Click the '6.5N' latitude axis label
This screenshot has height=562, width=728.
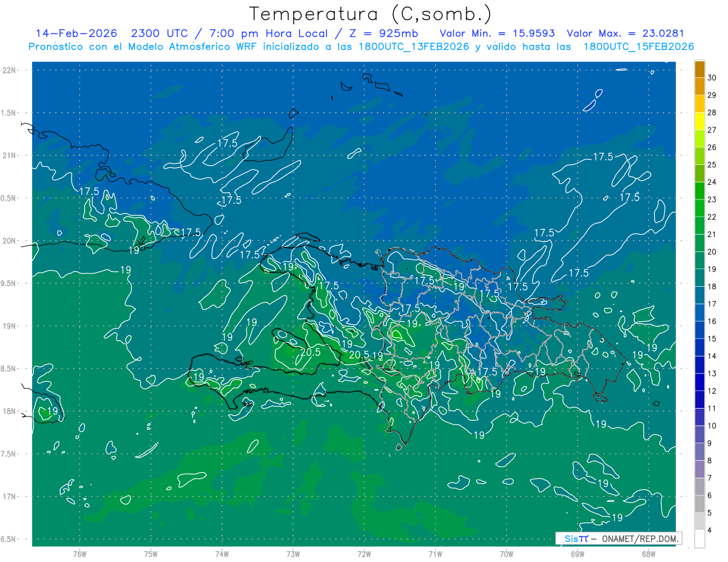point(8,539)
